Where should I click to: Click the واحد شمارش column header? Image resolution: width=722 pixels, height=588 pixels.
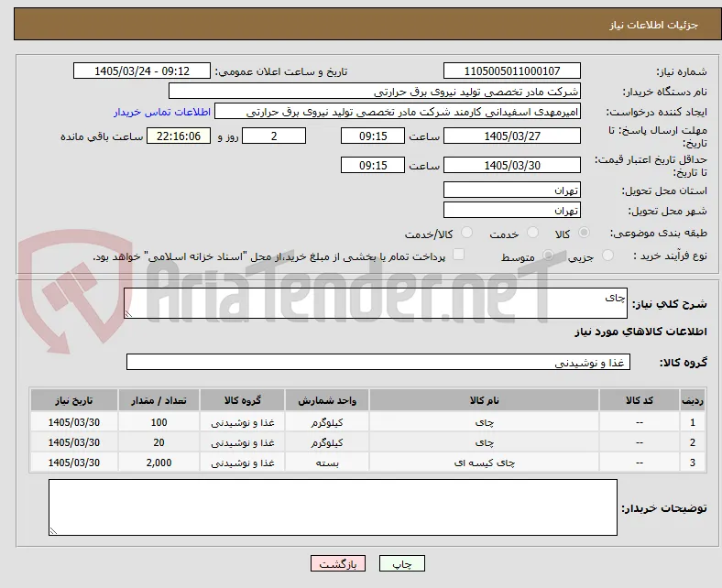pyautogui.click(x=327, y=400)
